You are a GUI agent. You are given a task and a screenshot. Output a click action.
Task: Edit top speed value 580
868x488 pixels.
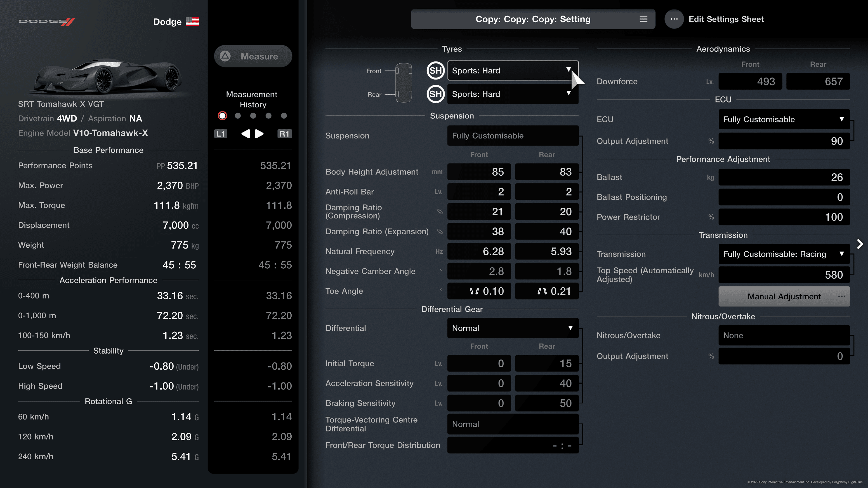pos(784,275)
